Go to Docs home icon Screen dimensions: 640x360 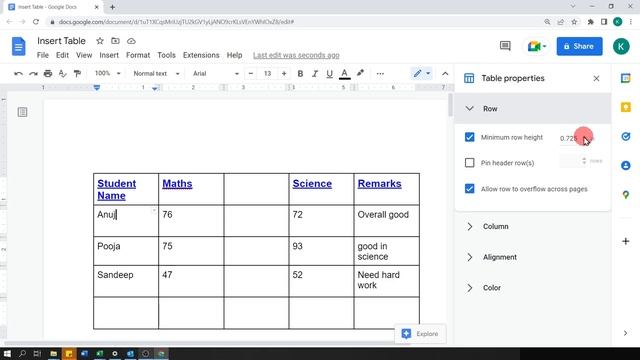click(18, 46)
